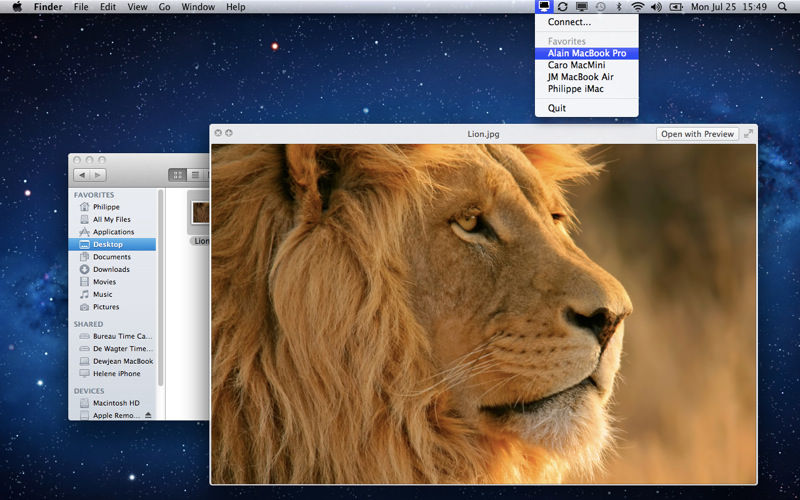Image resolution: width=800 pixels, height=500 pixels.
Task: Choose Quit in the dropdown menu
Action: pyautogui.click(x=587, y=108)
